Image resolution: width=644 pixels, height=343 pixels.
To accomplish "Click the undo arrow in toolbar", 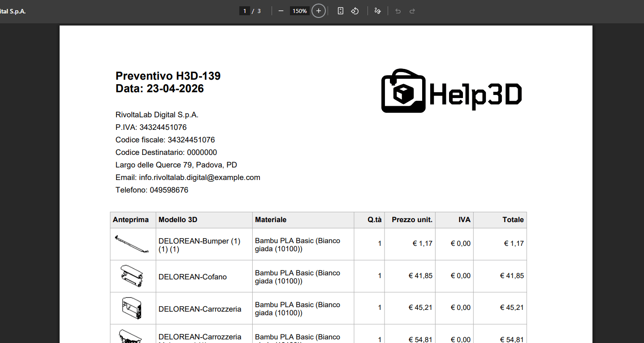I will [398, 11].
